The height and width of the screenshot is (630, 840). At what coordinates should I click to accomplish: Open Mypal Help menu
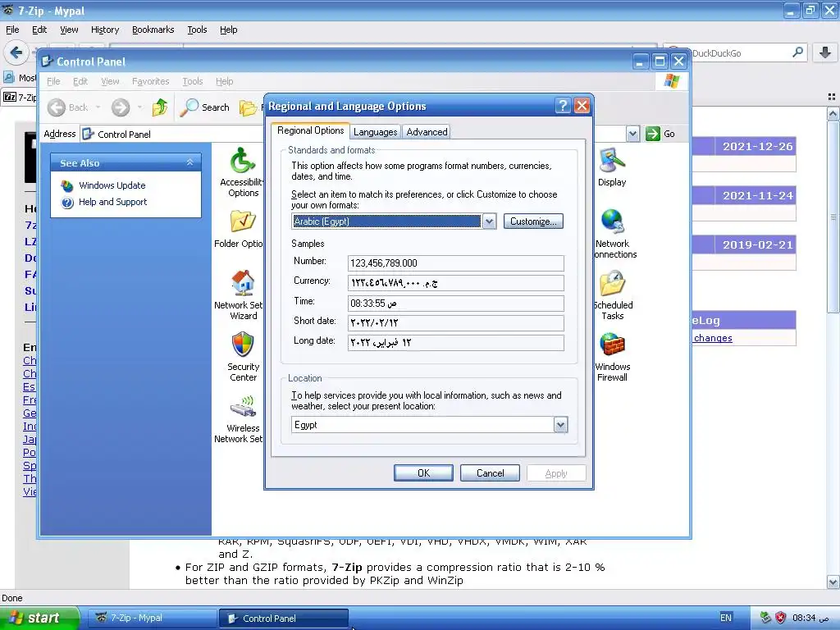229,30
